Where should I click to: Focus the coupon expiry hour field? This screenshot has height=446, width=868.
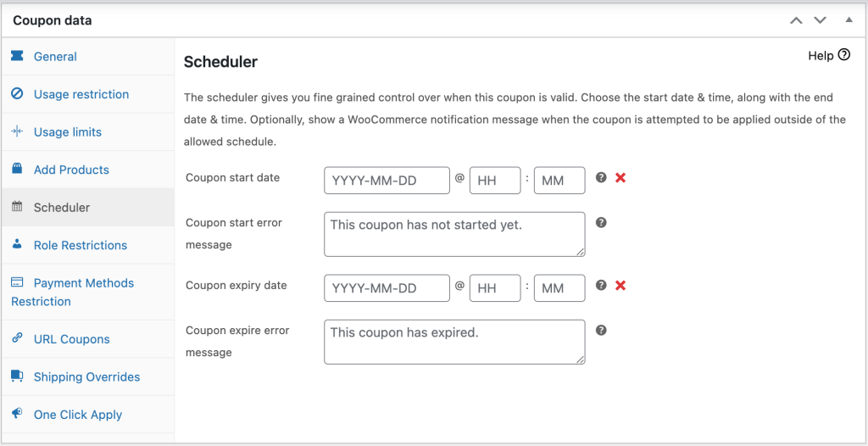coord(495,288)
